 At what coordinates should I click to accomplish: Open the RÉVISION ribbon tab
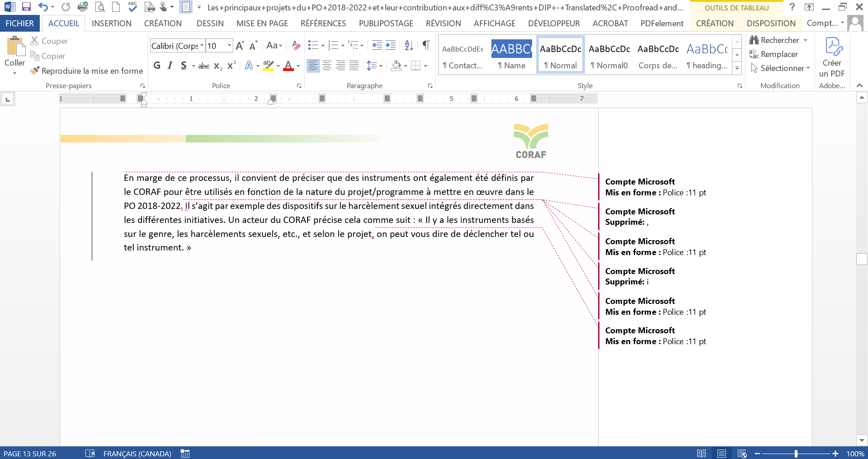click(x=443, y=24)
